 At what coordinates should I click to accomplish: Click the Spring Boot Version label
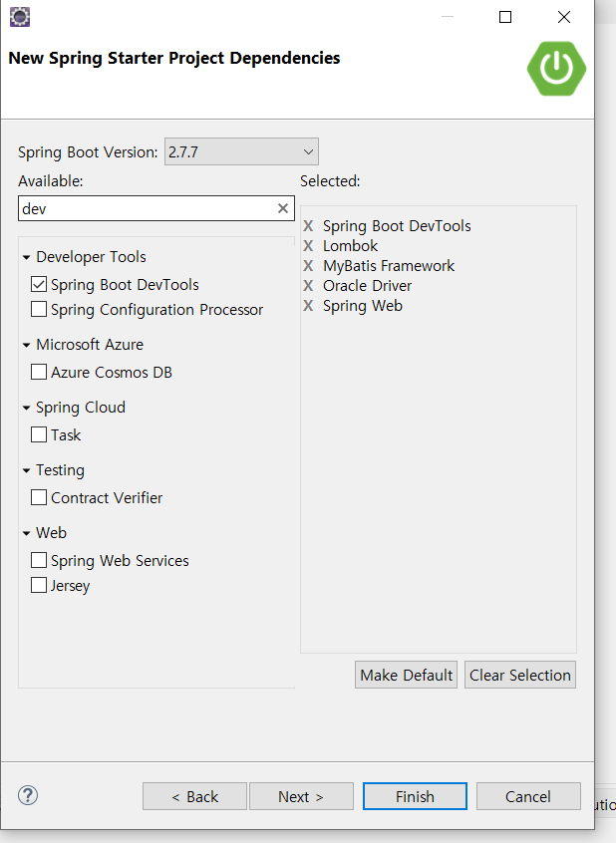[x=88, y=152]
